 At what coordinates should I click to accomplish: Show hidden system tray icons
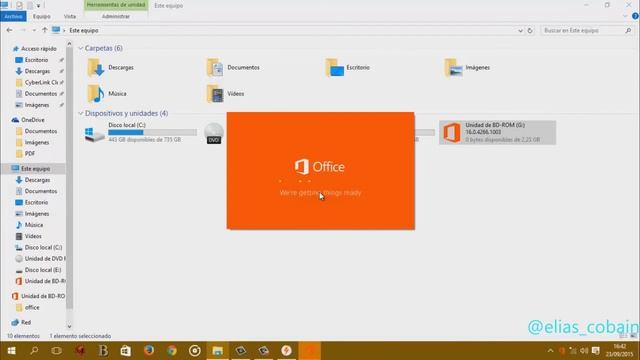point(550,351)
